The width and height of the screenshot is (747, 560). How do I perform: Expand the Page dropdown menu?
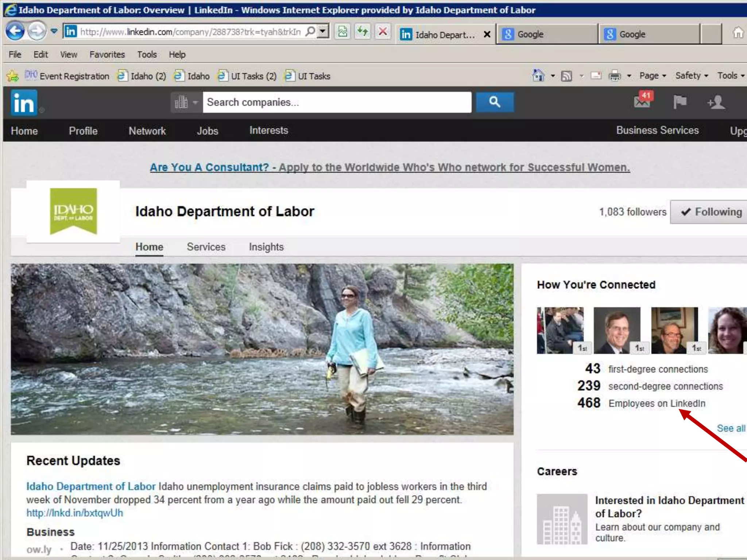point(653,76)
